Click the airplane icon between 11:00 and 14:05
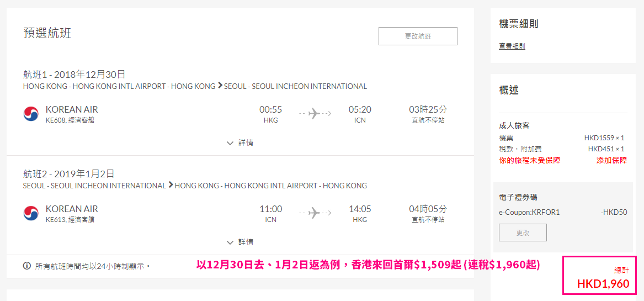This screenshot has width=644, height=301. tap(315, 213)
